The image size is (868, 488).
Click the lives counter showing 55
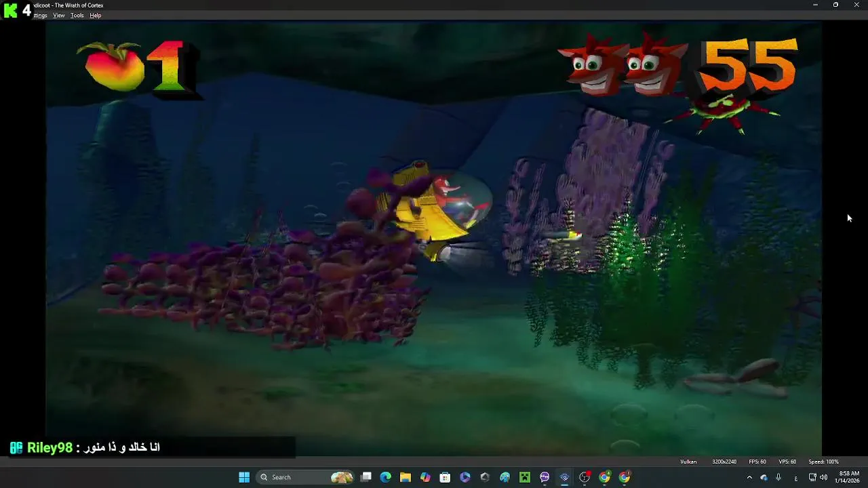click(749, 66)
